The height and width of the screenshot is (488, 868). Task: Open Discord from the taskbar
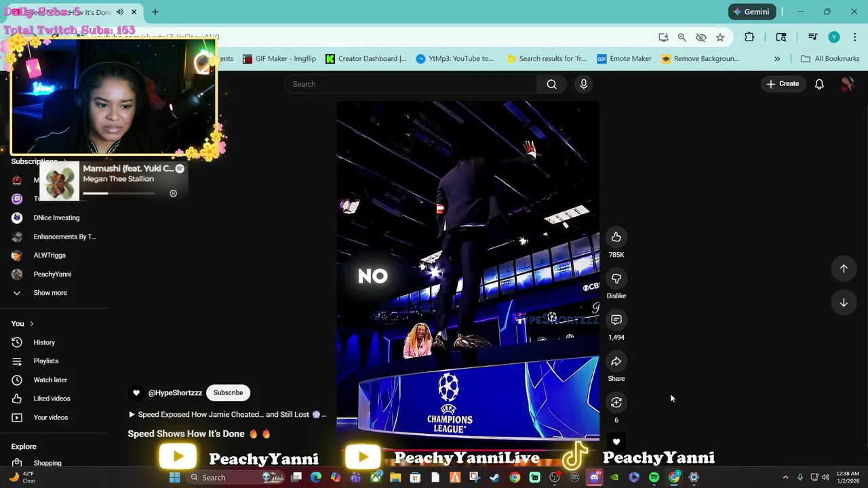click(x=595, y=477)
